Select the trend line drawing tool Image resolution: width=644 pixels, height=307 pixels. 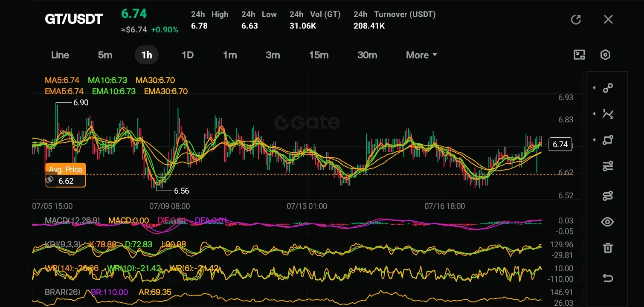coord(607,88)
